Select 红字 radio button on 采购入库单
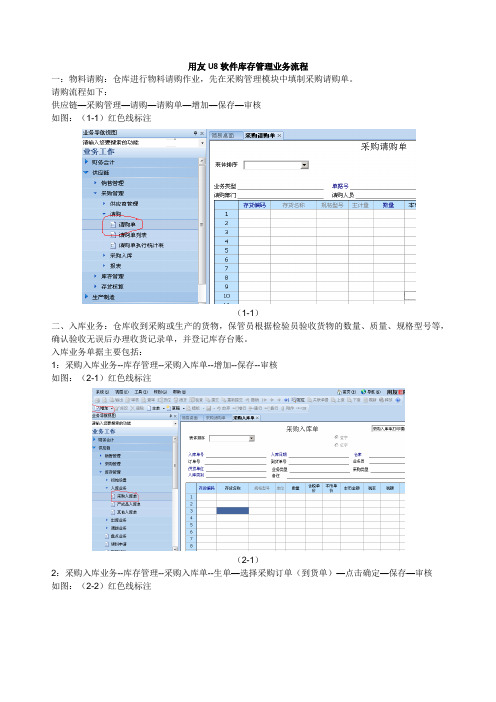 (337, 445)
